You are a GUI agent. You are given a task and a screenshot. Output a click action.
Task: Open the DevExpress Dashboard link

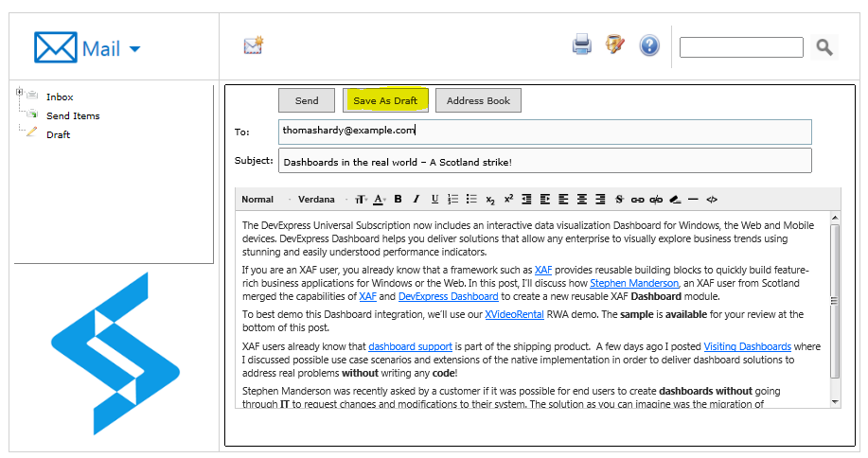[x=449, y=296]
